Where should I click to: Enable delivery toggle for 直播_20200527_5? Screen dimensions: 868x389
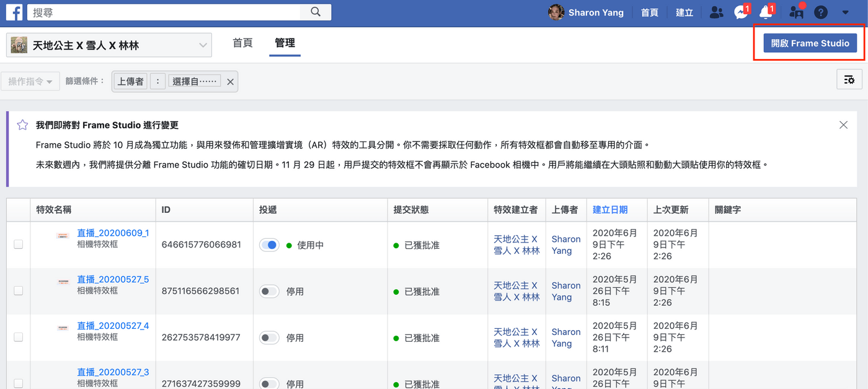[x=269, y=291]
